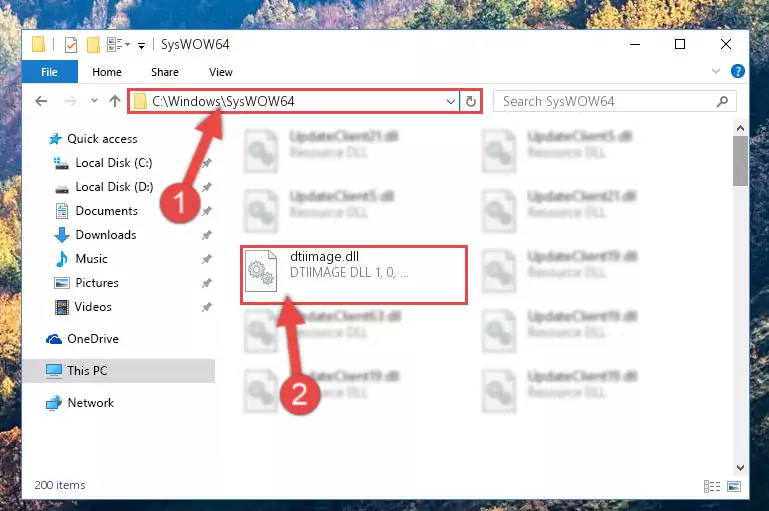Click the pin icon beside Videos
The image size is (769, 511).
tap(206, 307)
